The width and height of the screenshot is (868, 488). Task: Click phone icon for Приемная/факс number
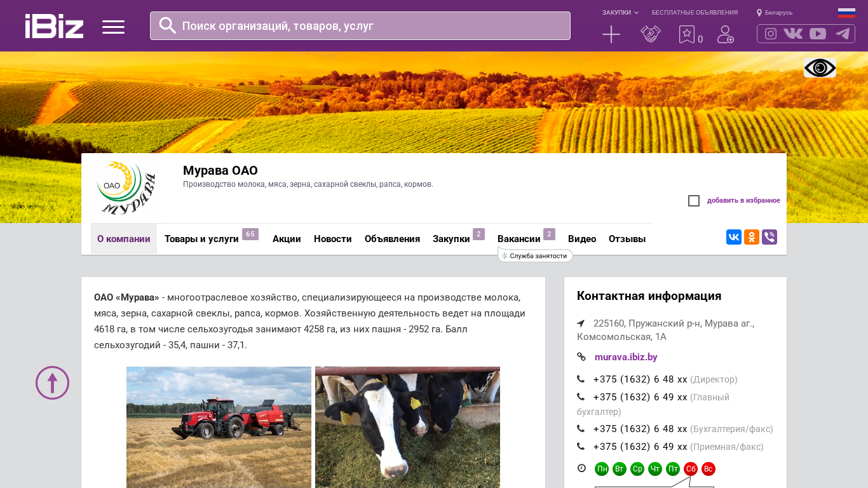point(581,447)
